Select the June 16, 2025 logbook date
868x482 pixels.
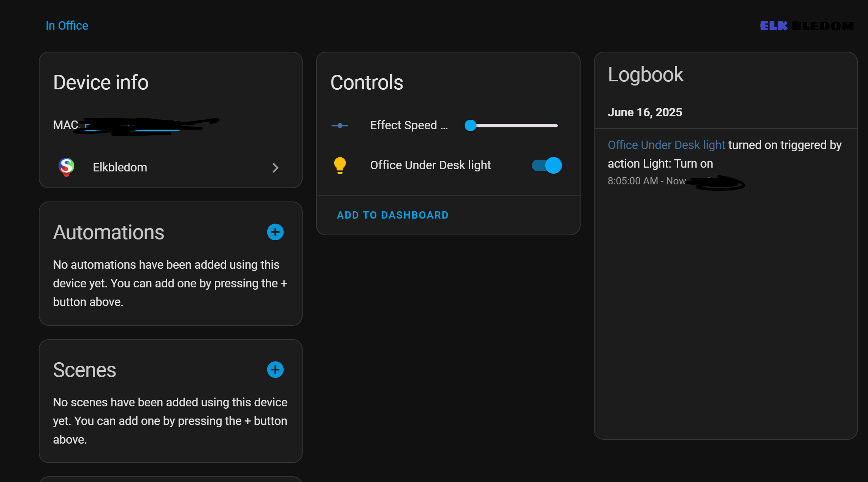[644, 113]
